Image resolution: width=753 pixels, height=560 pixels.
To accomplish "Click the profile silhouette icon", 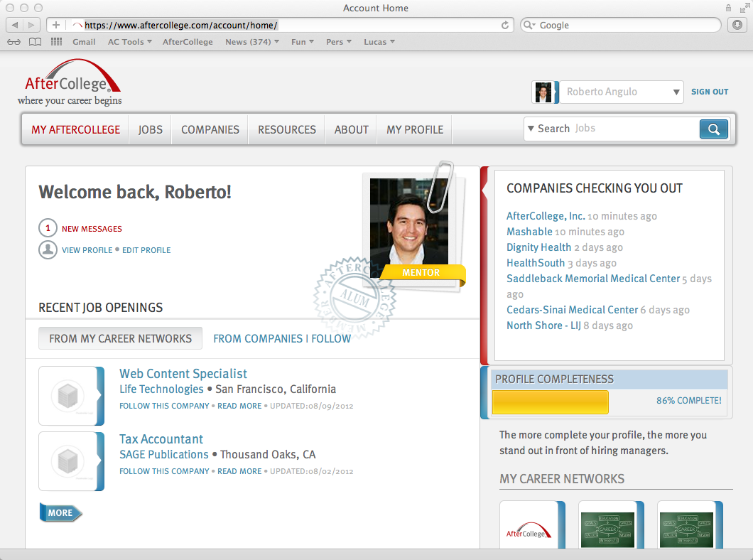I will 48,249.
